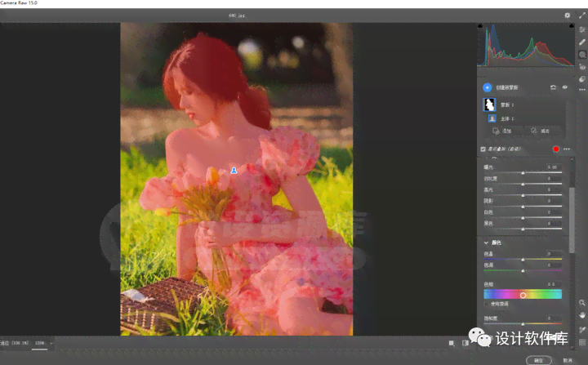Open Camera Raw preferences gear icon
Image resolution: width=588 pixels, height=365 pixels.
pyautogui.click(x=567, y=16)
